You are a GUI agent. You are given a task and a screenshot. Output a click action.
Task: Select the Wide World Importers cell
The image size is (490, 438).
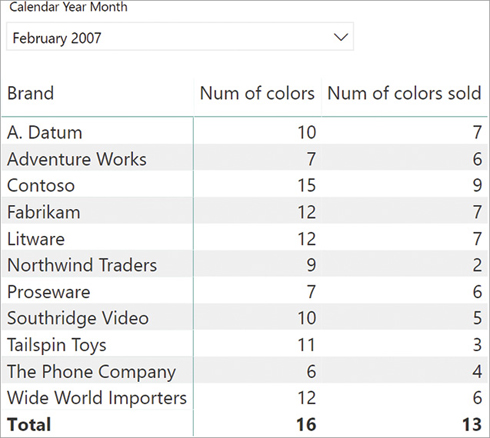pos(97,398)
